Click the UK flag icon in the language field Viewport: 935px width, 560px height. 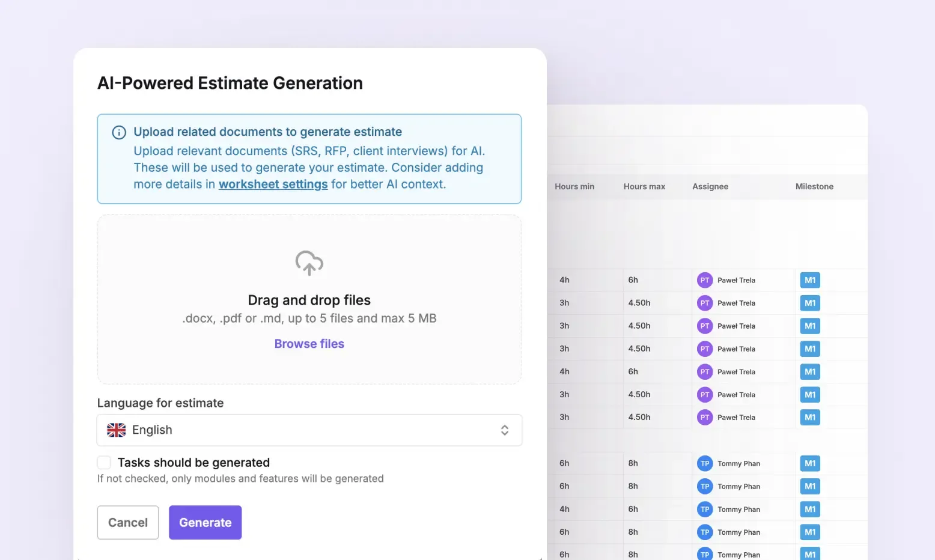(x=117, y=430)
